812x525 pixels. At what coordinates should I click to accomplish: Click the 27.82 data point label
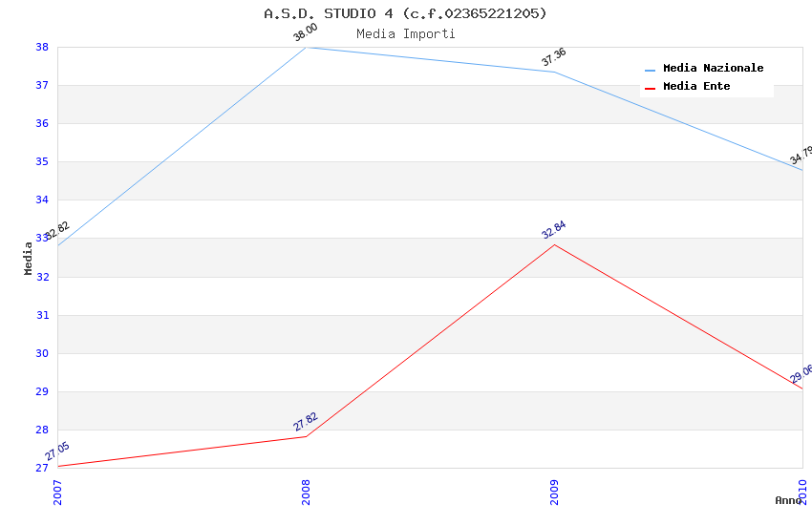[x=306, y=422]
